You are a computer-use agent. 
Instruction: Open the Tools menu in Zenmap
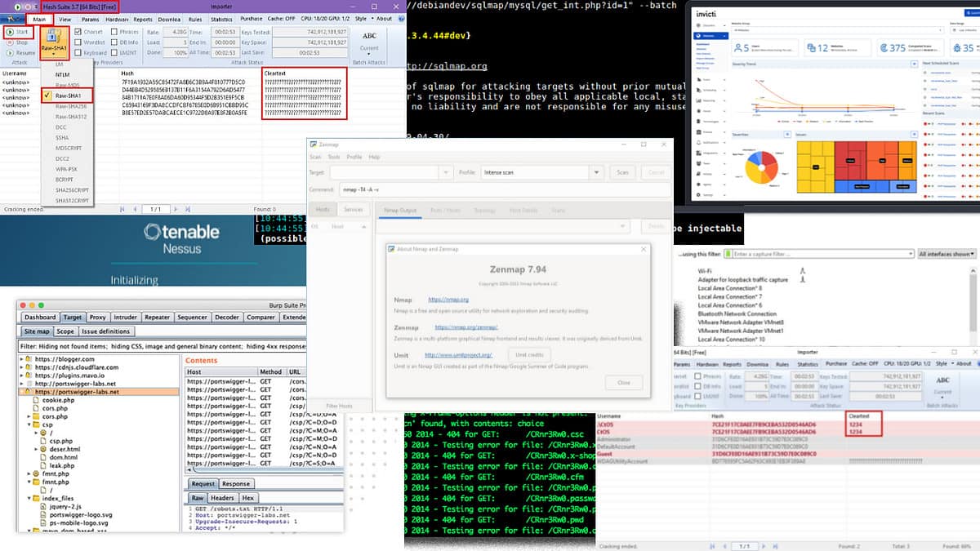coord(332,157)
